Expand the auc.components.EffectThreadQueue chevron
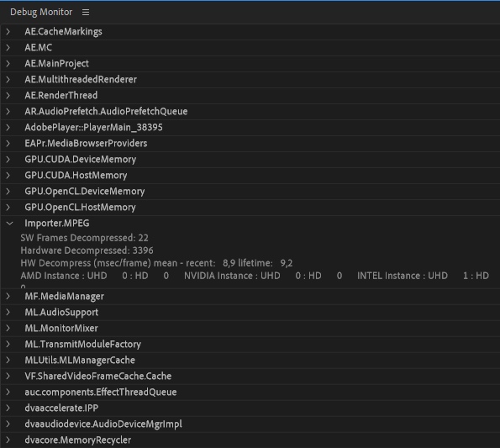The image size is (500, 448). [8, 392]
